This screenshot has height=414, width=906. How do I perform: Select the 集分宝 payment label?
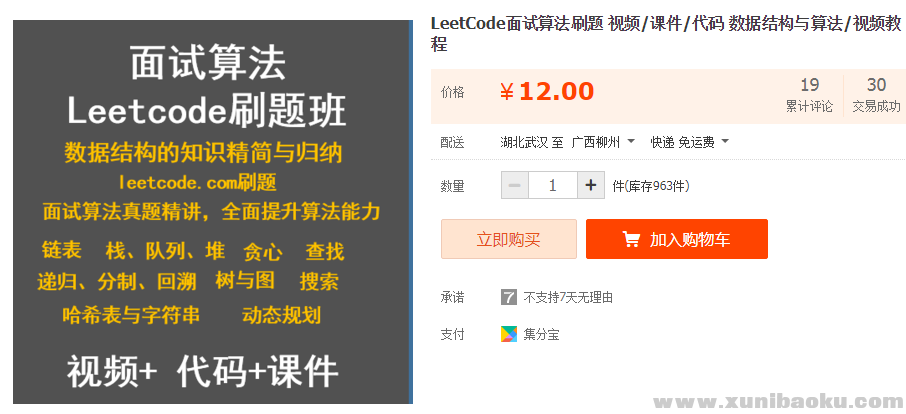click(x=541, y=334)
